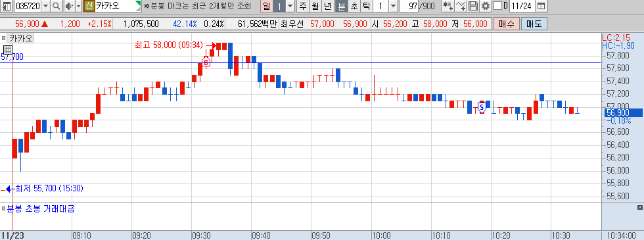Click the S sell marker on chart

tap(482, 108)
